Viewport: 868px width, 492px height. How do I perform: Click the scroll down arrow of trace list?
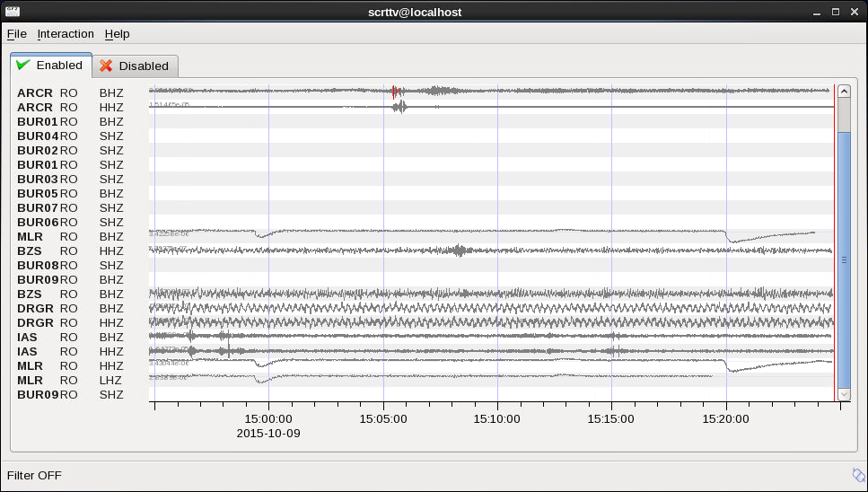844,394
